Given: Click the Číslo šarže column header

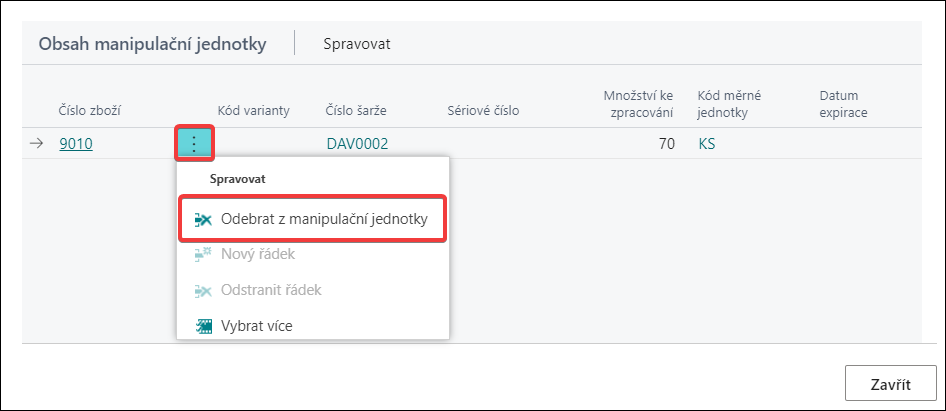Looking at the screenshot, I should 356,110.
